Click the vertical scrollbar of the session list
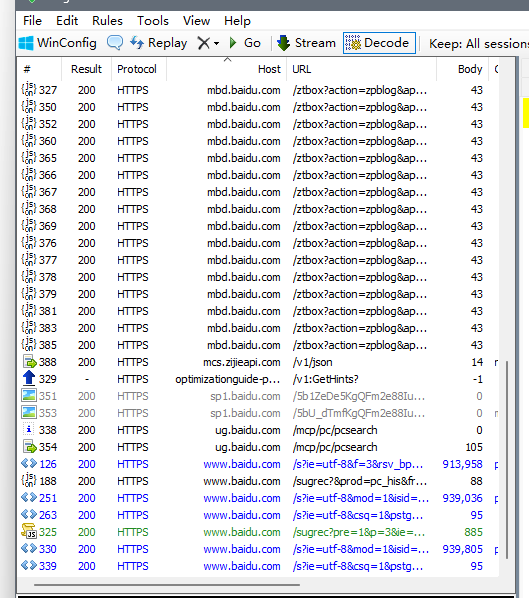This screenshot has height=598, width=529. [507, 460]
